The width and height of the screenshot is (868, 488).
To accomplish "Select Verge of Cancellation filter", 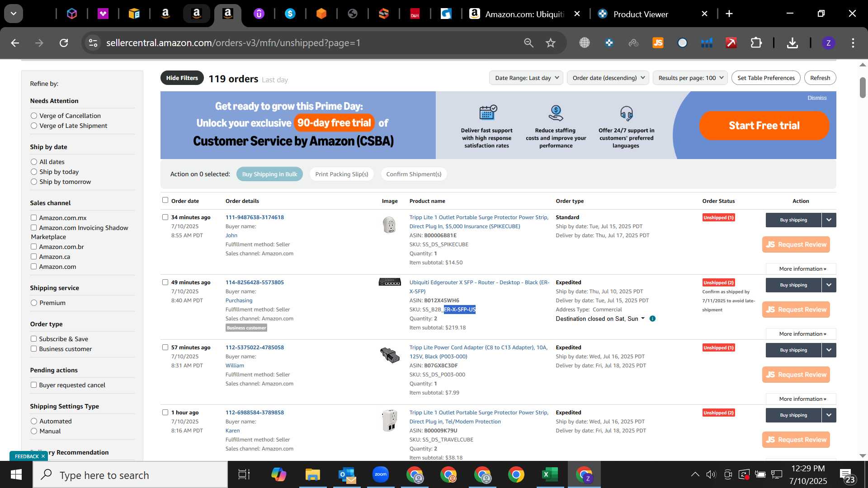I will click(x=34, y=116).
